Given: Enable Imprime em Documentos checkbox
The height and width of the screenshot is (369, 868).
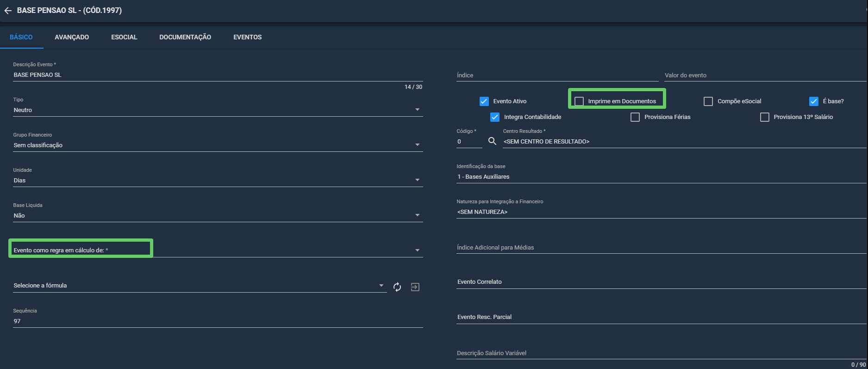Looking at the screenshot, I should (579, 101).
